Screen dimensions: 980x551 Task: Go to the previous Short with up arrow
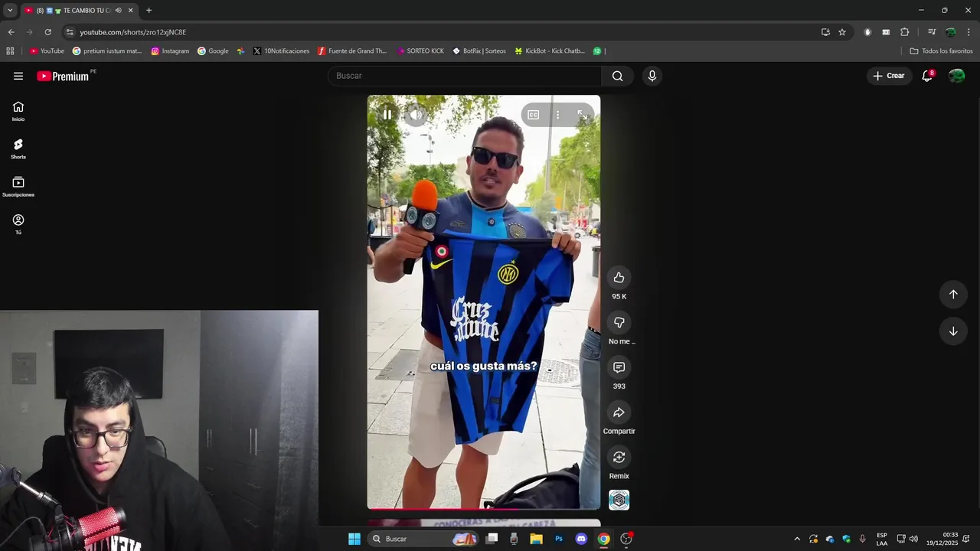953,294
